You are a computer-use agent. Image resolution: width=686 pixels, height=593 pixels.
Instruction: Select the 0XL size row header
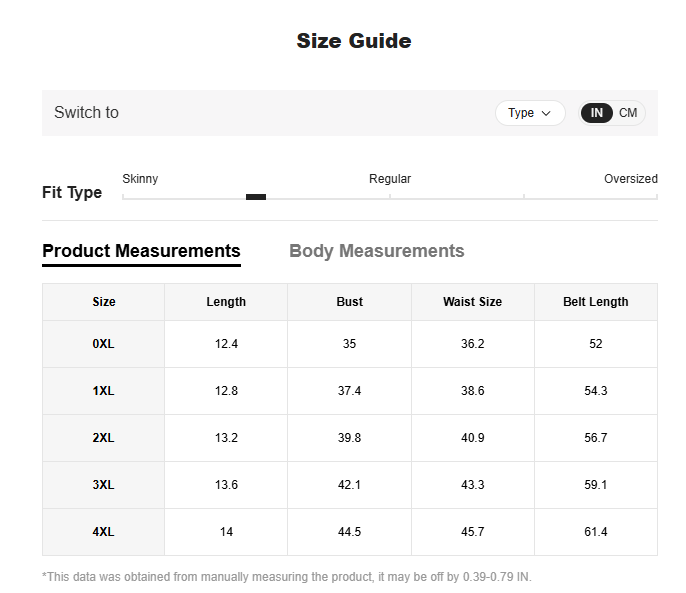point(103,344)
